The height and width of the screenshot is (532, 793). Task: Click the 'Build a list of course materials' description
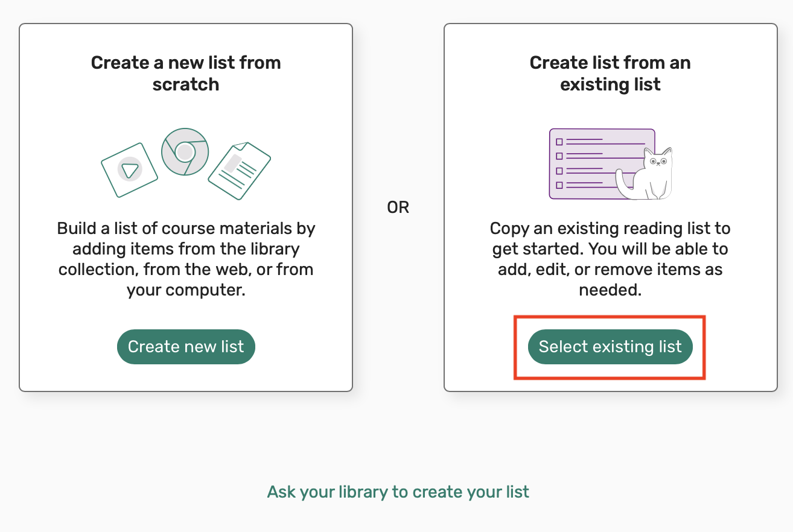[x=186, y=259]
